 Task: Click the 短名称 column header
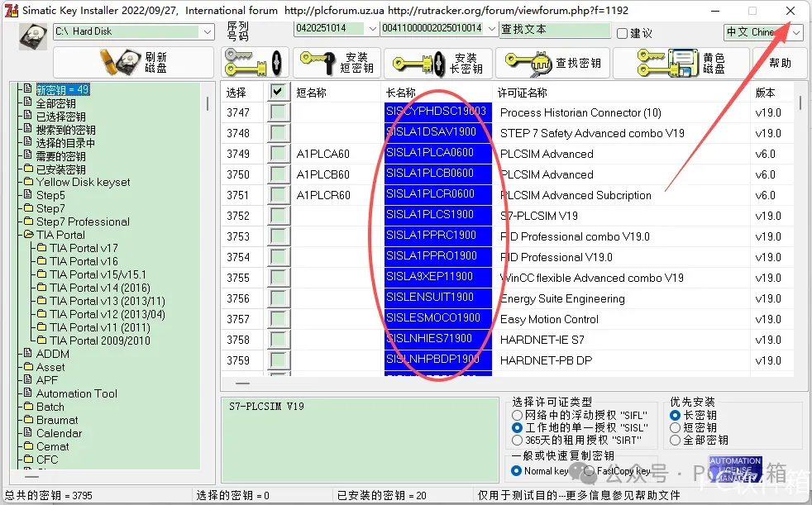[x=311, y=93]
